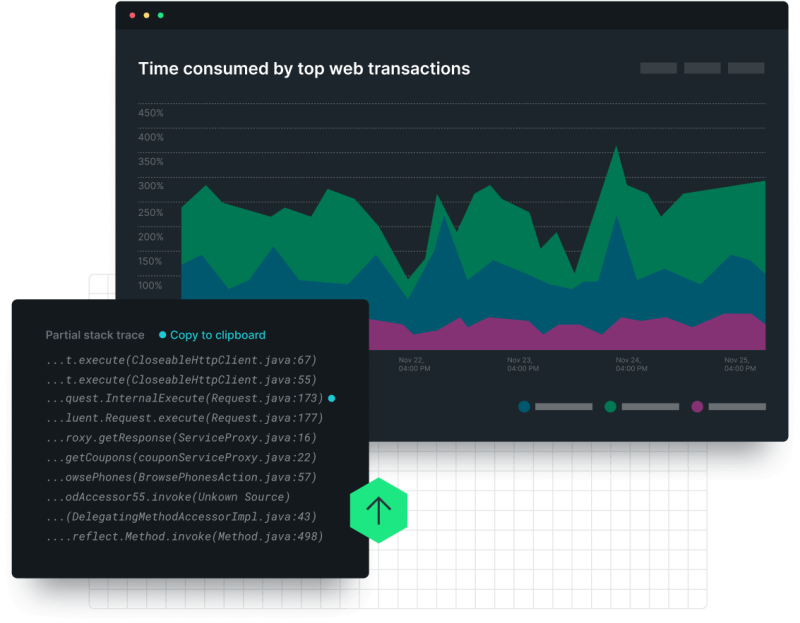Click the cyan dot beside Copy to clipboard

[x=162, y=335]
